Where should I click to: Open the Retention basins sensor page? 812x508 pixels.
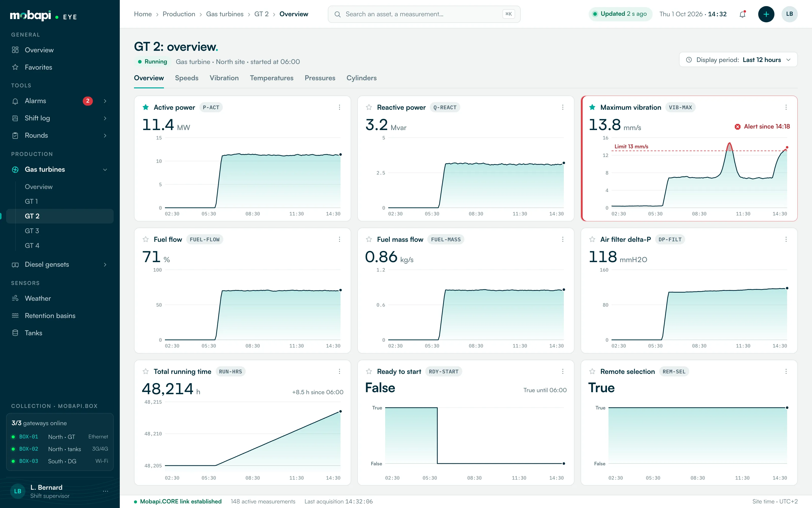60,315
